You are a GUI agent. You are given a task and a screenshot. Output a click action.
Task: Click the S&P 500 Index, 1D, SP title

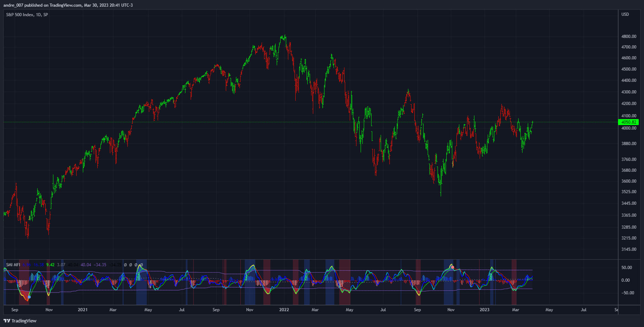pos(27,15)
